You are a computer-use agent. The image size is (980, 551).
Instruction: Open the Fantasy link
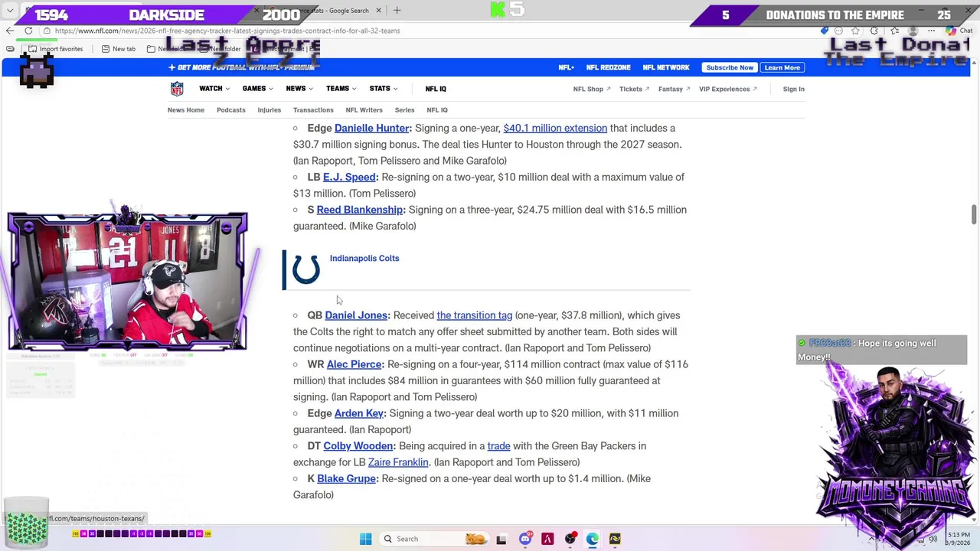674,89
